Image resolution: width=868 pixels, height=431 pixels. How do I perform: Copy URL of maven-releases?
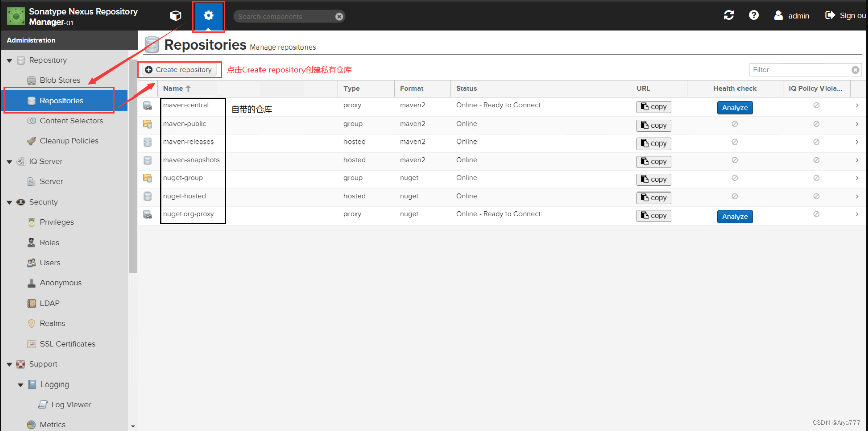tap(654, 143)
